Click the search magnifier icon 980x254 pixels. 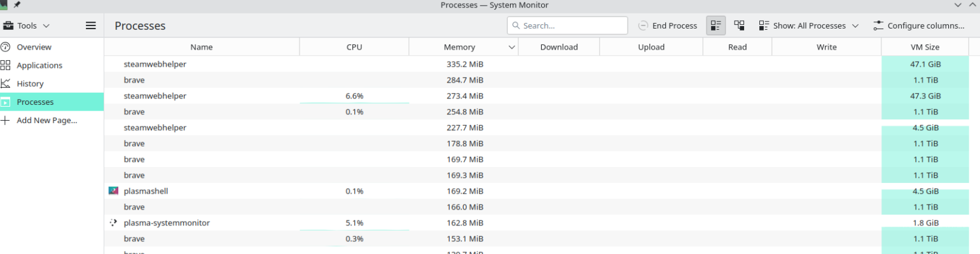[x=516, y=26]
